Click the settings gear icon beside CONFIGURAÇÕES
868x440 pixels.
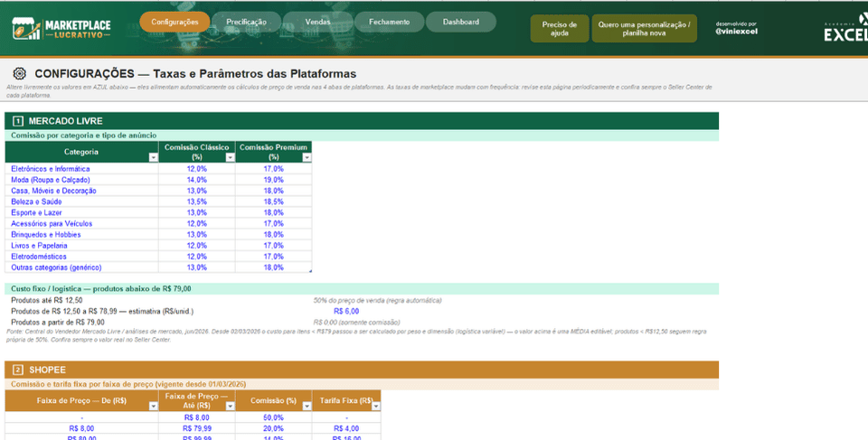19,73
